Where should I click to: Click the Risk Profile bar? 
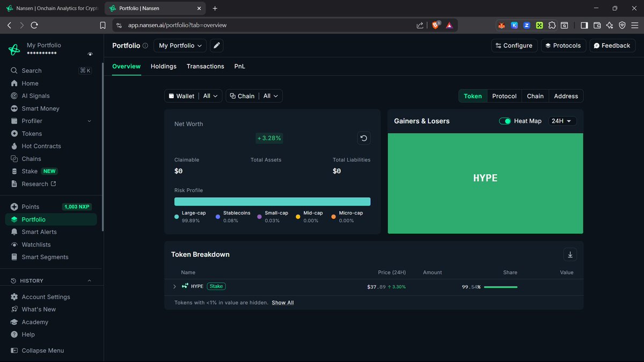click(272, 202)
